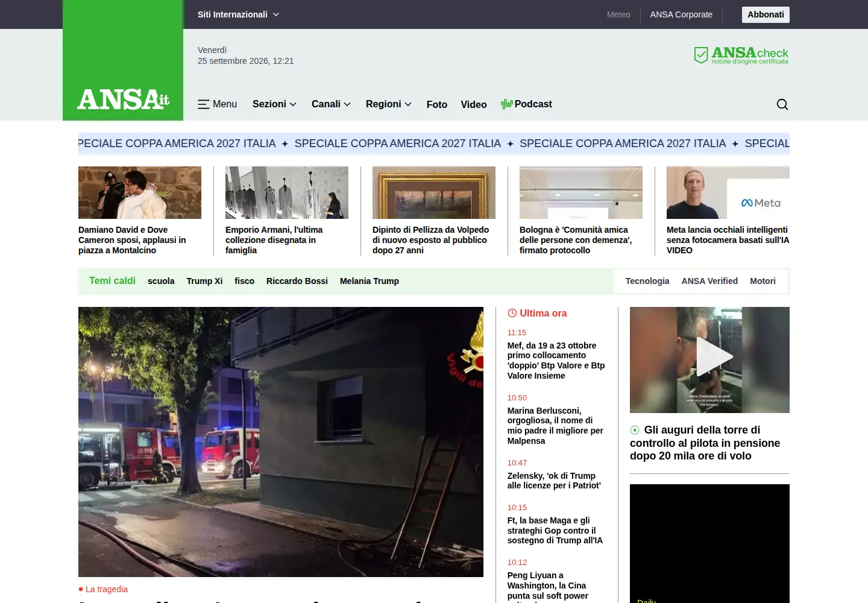The height and width of the screenshot is (603, 868).
Task: Open Pellizza da Volpedo painting thumbnail
Action: pos(434,192)
